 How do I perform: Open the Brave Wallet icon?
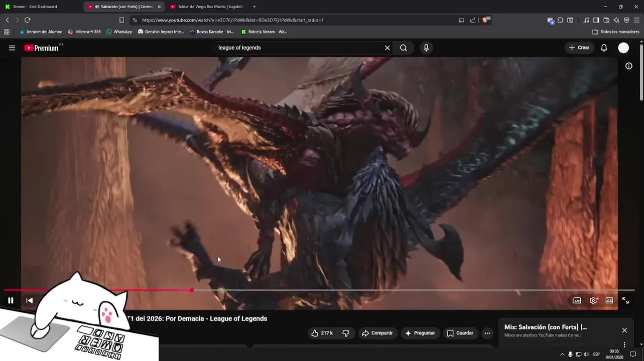[x=606, y=20]
